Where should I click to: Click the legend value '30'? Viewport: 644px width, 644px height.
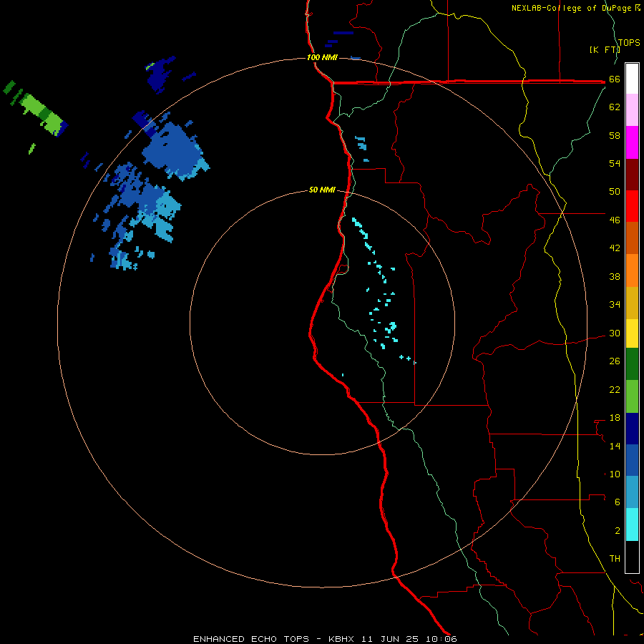pyautogui.click(x=615, y=333)
